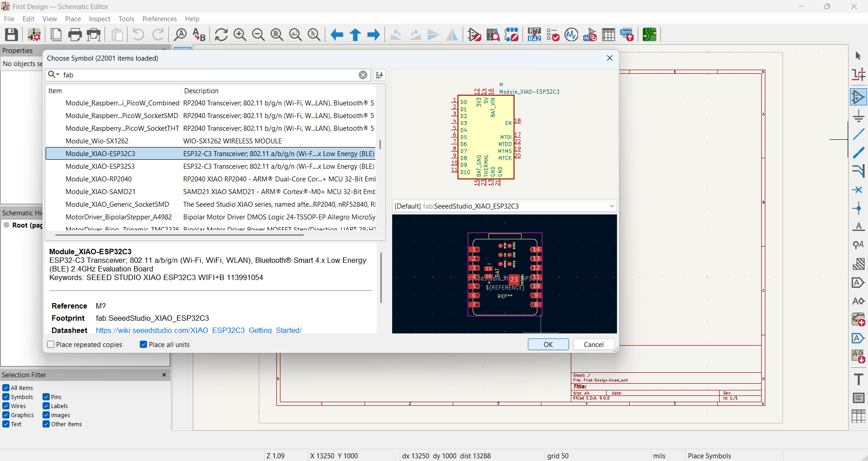Open the Symbol Editor icon
868x461 pixels.
click(x=474, y=34)
